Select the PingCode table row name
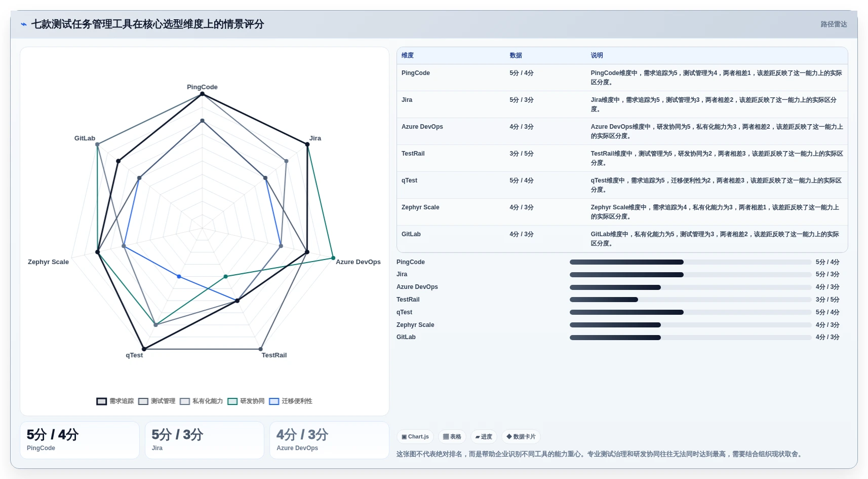Image resolution: width=868 pixels, height=479 pixels. coord(416,73)
